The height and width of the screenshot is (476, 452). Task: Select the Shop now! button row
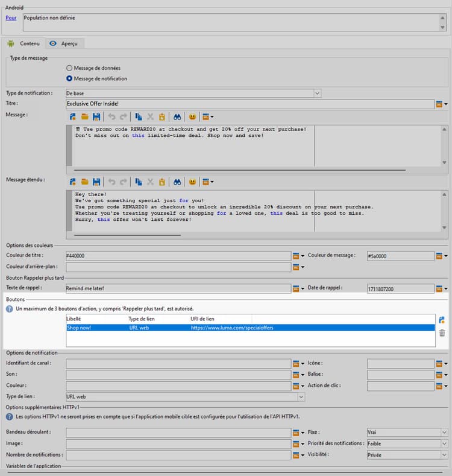(x=250, y=328)
